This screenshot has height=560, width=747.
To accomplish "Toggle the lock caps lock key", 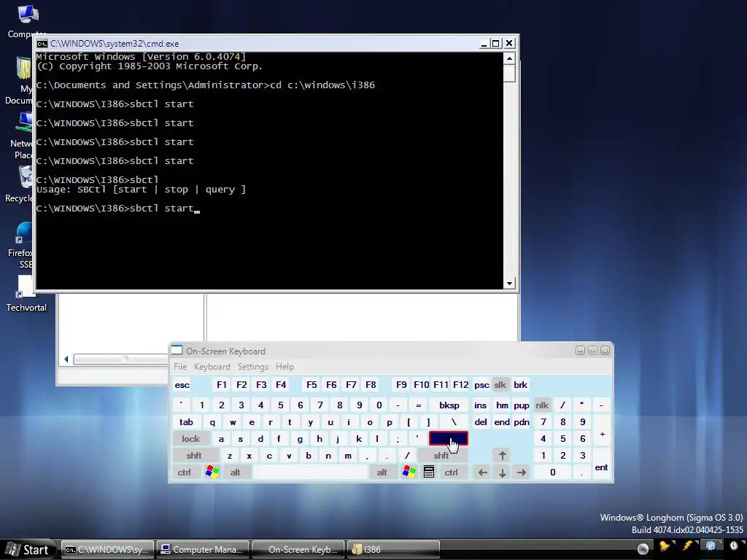I will coord(190,439).
